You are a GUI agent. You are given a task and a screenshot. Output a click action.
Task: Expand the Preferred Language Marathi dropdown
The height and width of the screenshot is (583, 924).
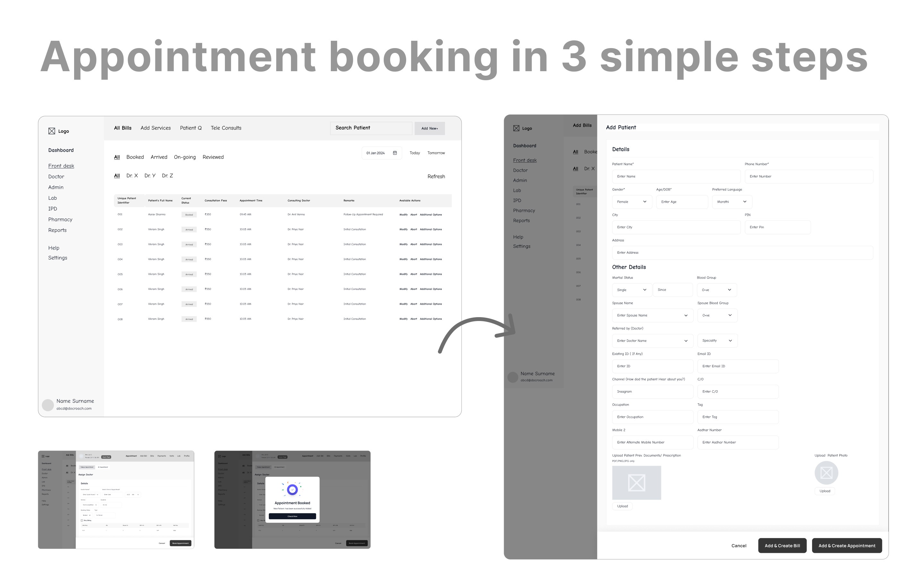pos(732,202)
